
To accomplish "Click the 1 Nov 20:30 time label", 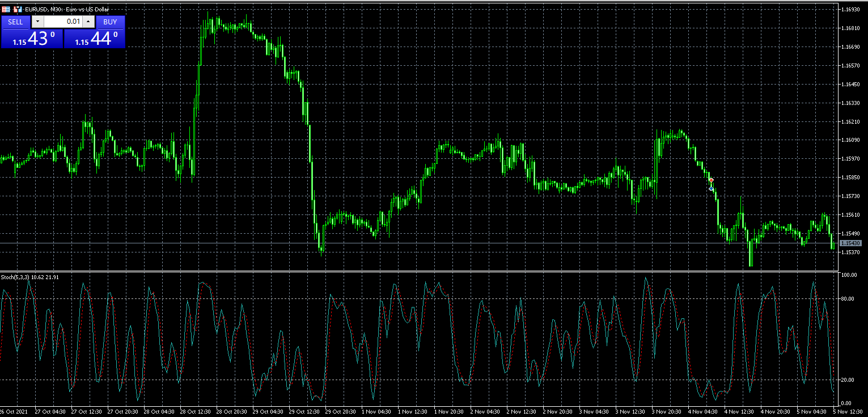I will click(x=449, y=411).
